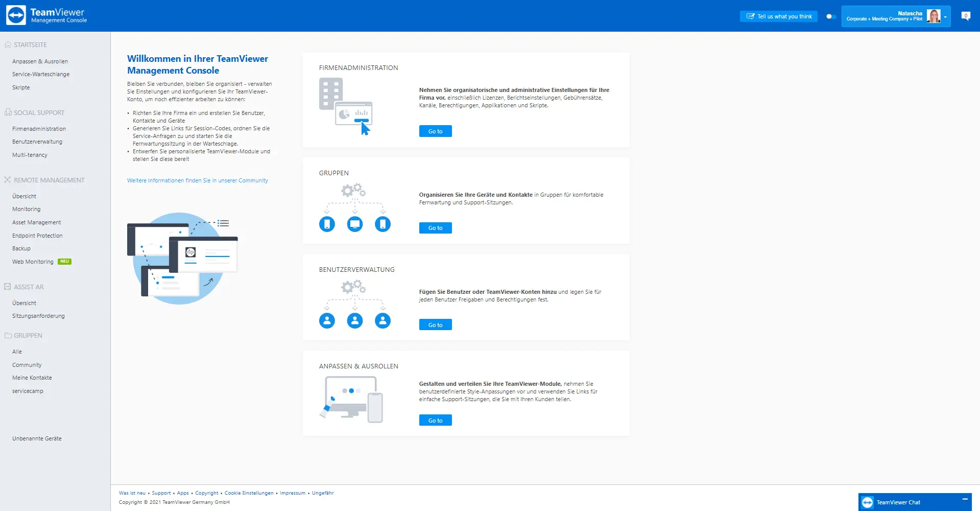Image resolution: width=980 pixels, height=511 pixels.
Task: Open the Cookie Einstellungen footer link
Action: tap(249, 493)
